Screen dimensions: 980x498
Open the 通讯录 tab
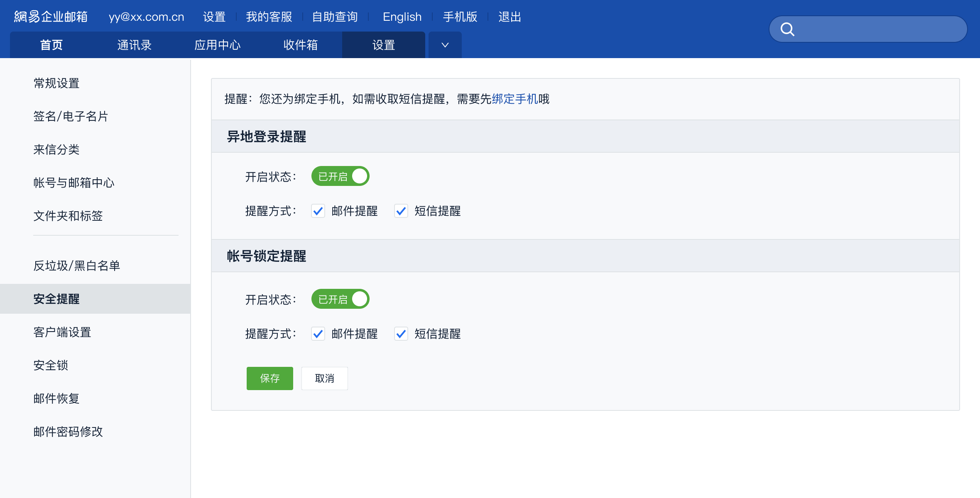(134, 45)
